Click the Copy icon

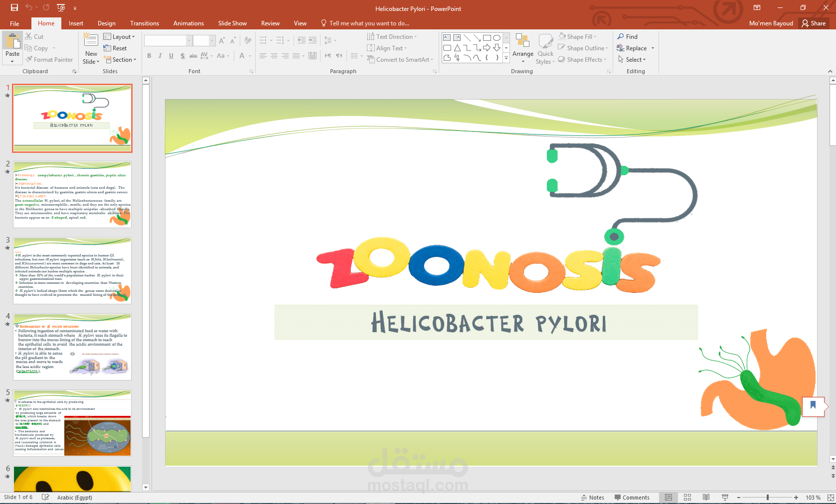tap(29, 48)
